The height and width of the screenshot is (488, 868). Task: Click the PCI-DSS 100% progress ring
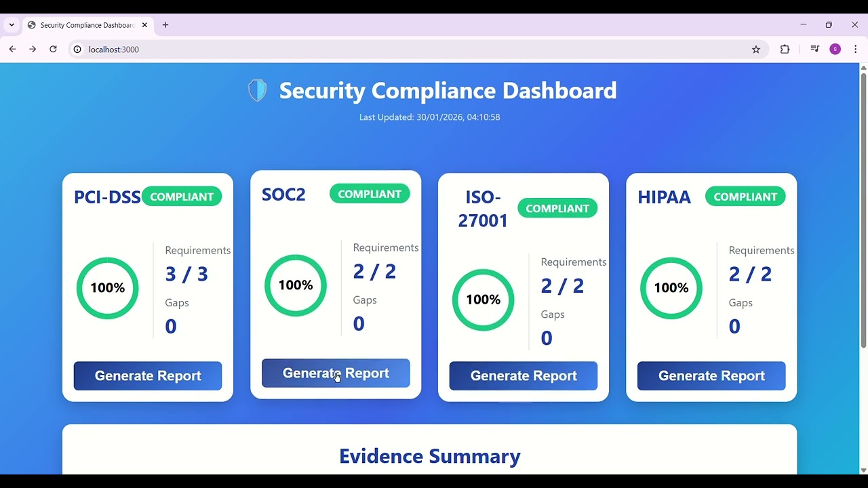108,288
